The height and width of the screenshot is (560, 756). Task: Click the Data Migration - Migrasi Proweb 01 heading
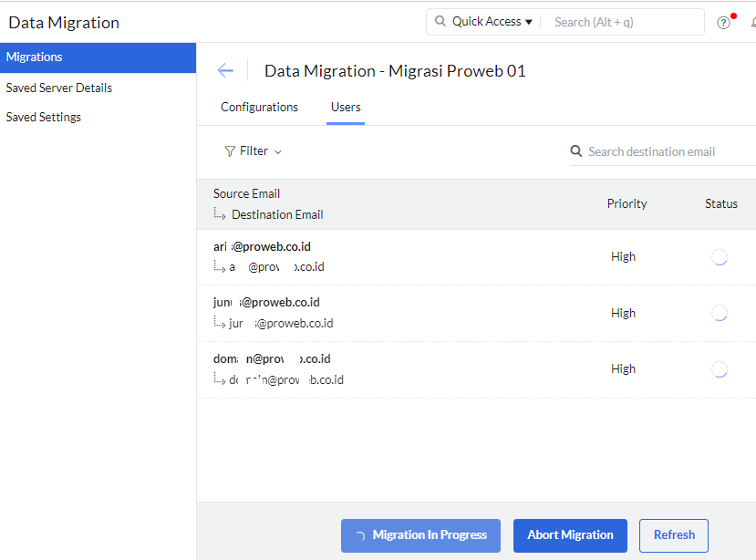(395, 71)
